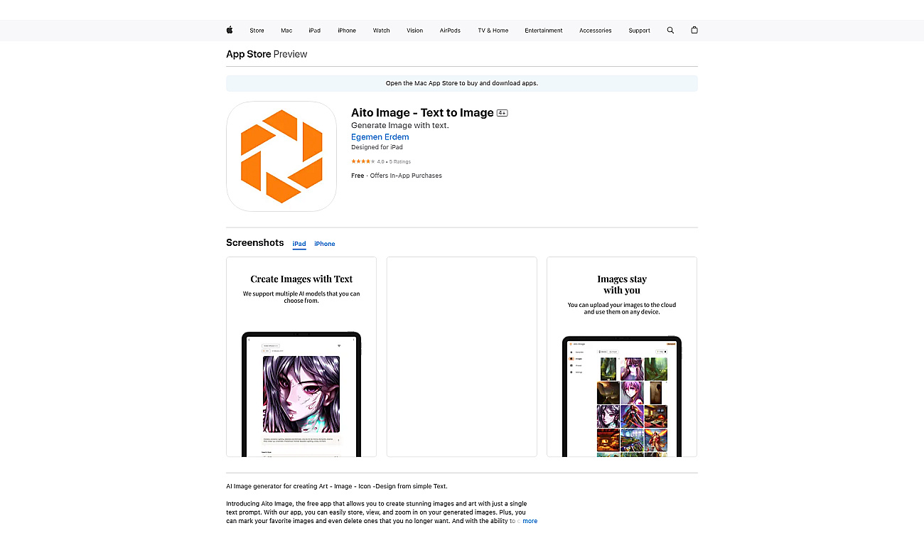Open the Accessories menu item
Viewport: 924px width, 560px height.
596,31
